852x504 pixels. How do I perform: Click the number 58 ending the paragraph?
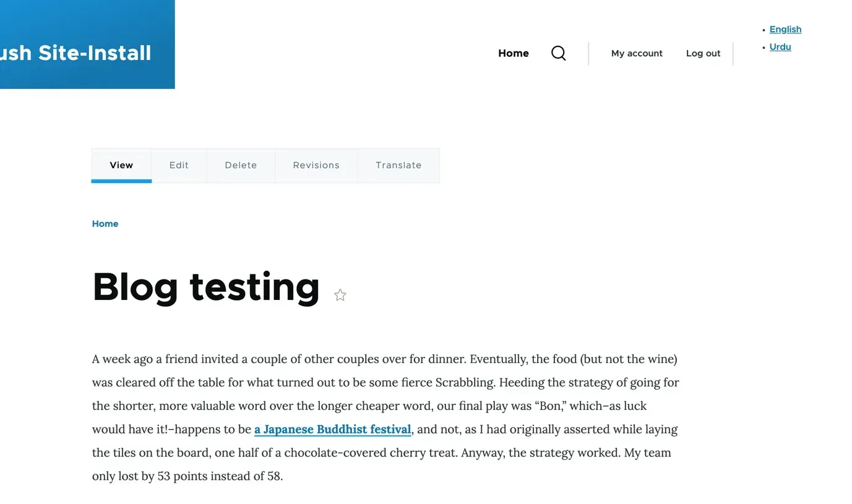point(273,476)
